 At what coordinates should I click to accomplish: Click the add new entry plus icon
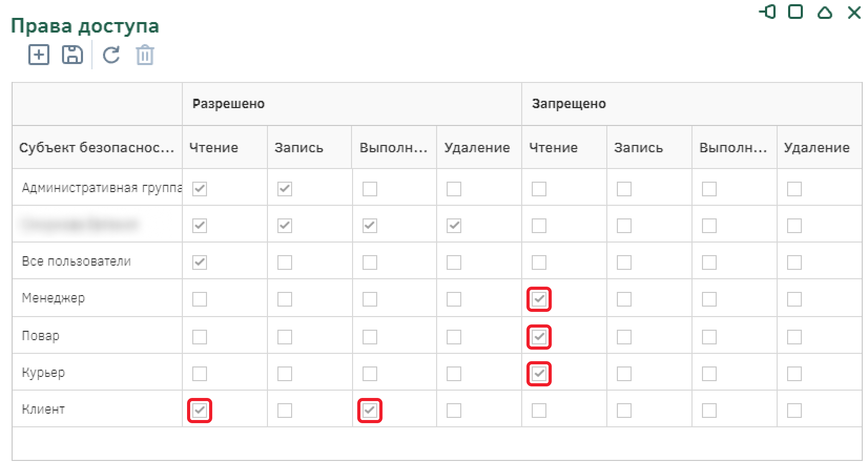39,55
